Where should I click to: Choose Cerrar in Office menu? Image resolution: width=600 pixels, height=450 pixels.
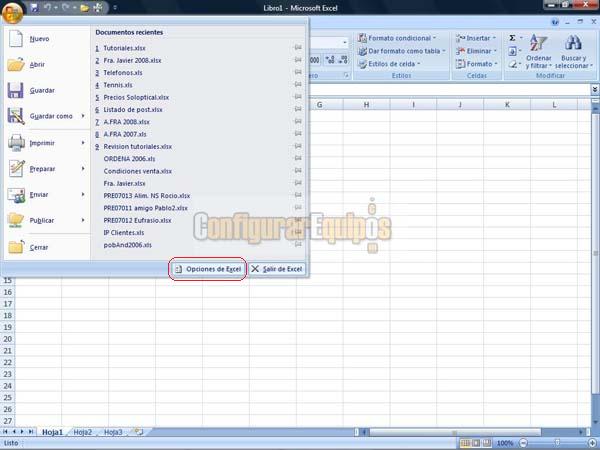47,247
